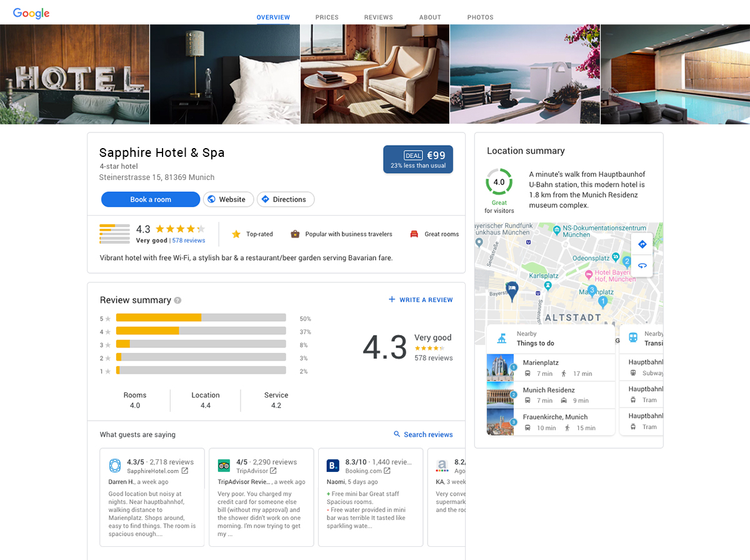Click the Transit train icon
Image resolution: width=750 pixels, height=560 pixels.
pos(633,338)
